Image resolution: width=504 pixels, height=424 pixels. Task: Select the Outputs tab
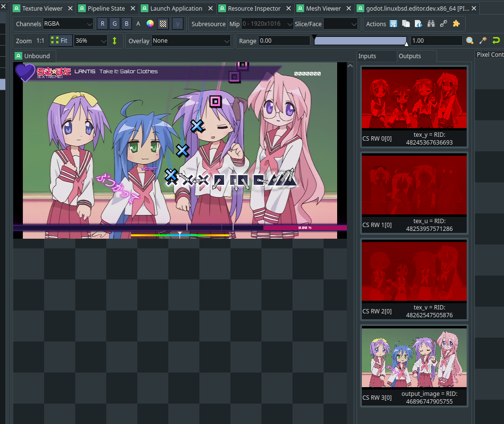coord(409,56)
